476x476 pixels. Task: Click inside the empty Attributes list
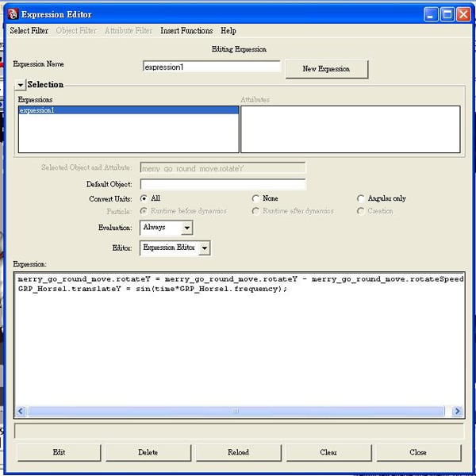351,129
